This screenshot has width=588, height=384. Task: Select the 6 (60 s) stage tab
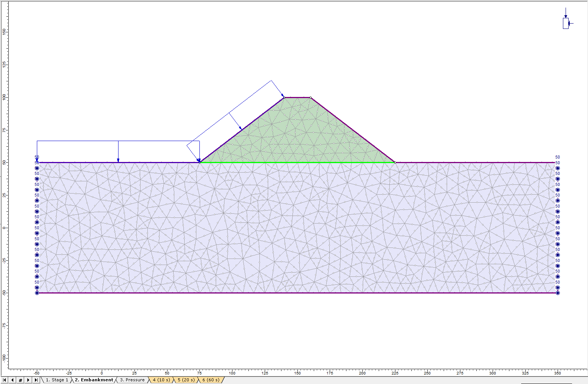click(211, 380)
